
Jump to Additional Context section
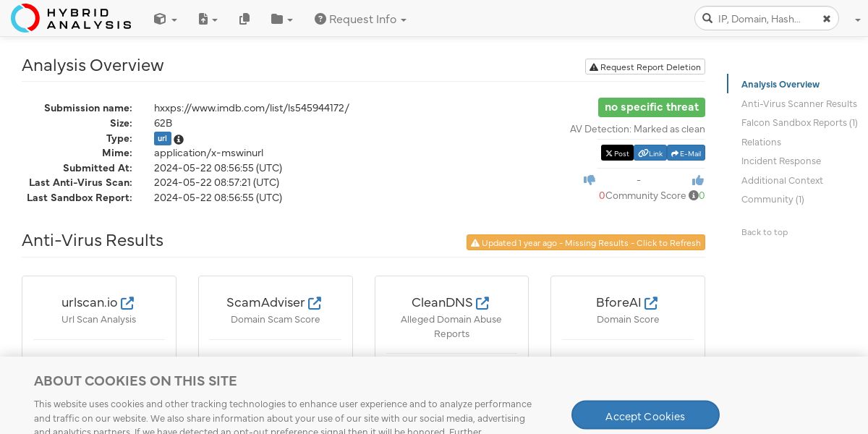click(x=782, y=181)
